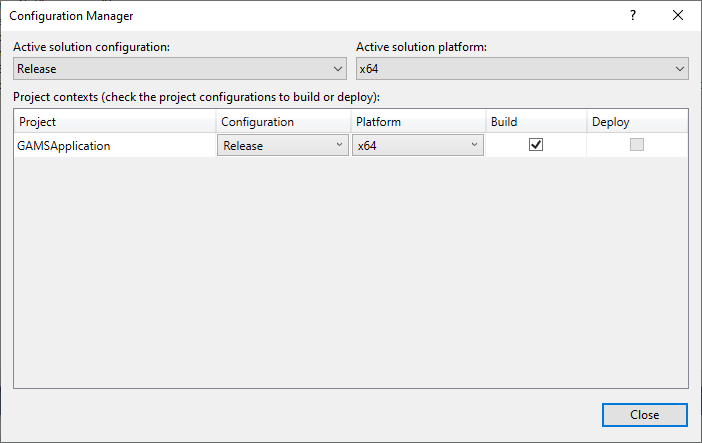Click the "Project contexts" instruction label
The image size is (702, 443).
(204, 97)
